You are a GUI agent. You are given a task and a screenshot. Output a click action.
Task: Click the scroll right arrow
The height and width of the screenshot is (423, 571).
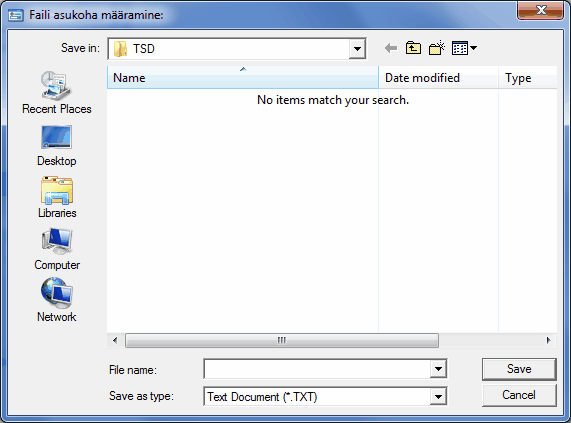tap(548, 340)
